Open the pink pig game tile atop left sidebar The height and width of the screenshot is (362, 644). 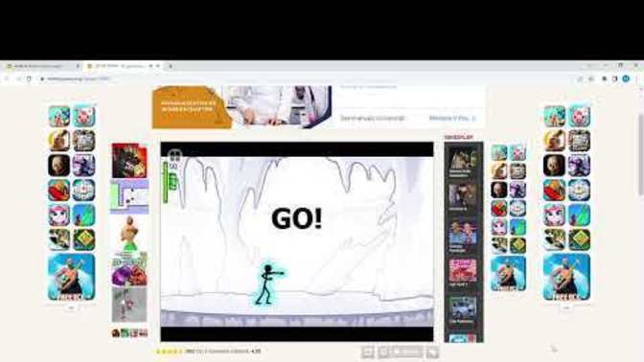click(x=84, y=116)
